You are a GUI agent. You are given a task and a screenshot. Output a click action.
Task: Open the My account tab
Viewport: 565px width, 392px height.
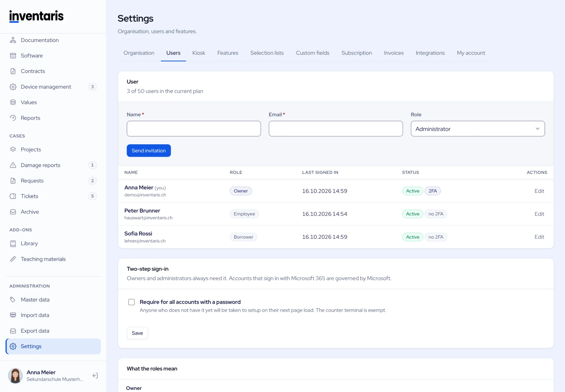[x=471, y=53]
